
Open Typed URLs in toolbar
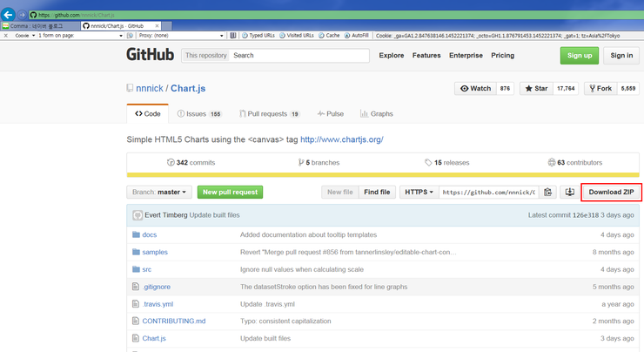coord(258,36)
